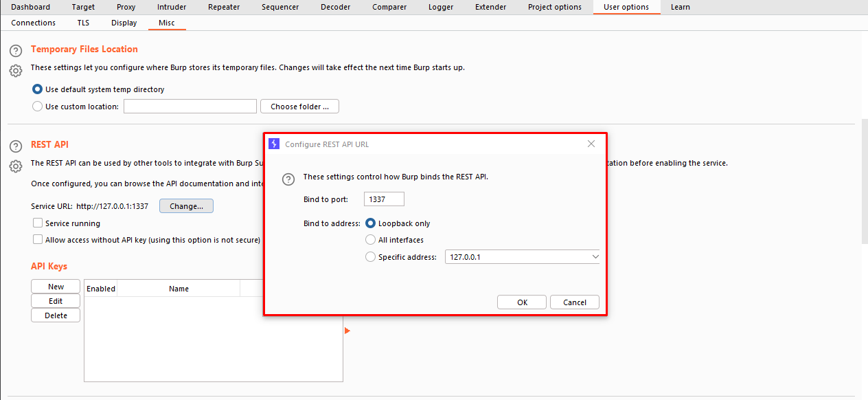Screen dimensions: 868x400
Task: Open gear options for REST API section
Action: (x=16, y=166)
